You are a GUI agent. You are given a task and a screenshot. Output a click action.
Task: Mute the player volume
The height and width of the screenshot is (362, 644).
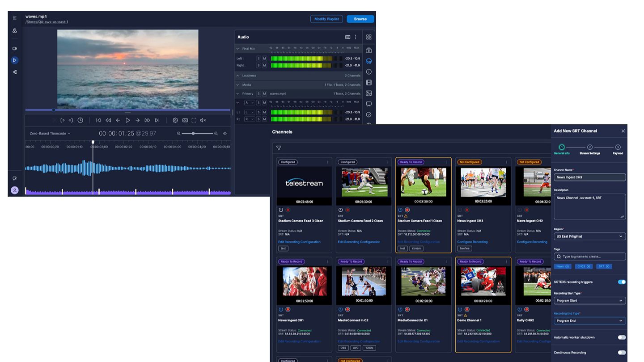click(203, 120)
